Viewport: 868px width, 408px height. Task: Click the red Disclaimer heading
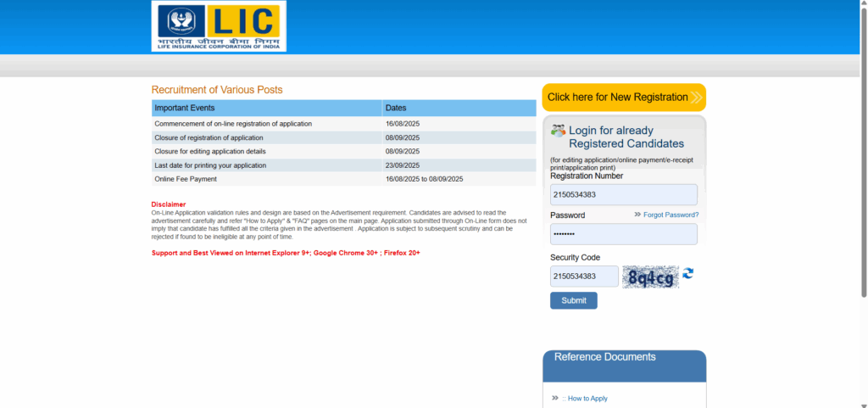pos(169,204)
